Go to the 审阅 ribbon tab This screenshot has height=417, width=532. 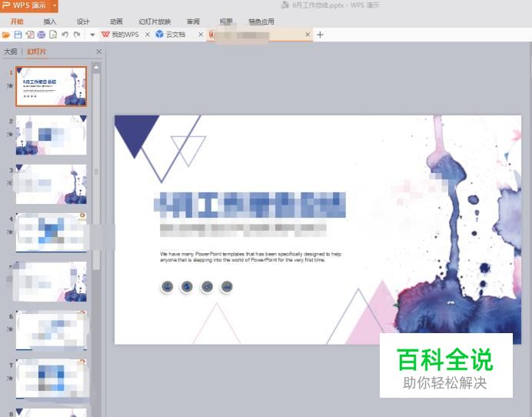tap(193, 22)
